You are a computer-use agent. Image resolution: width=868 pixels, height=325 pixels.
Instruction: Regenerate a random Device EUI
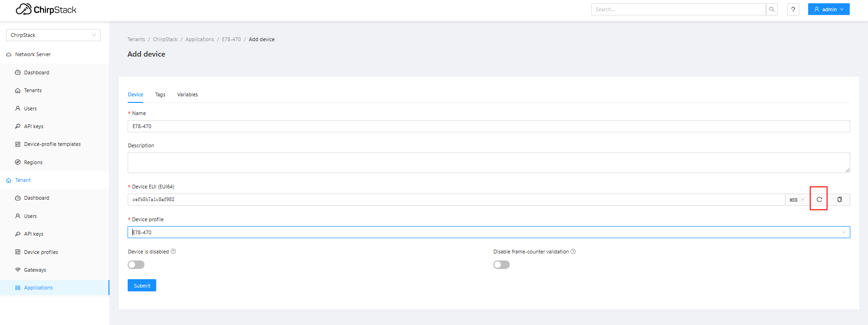819,200
